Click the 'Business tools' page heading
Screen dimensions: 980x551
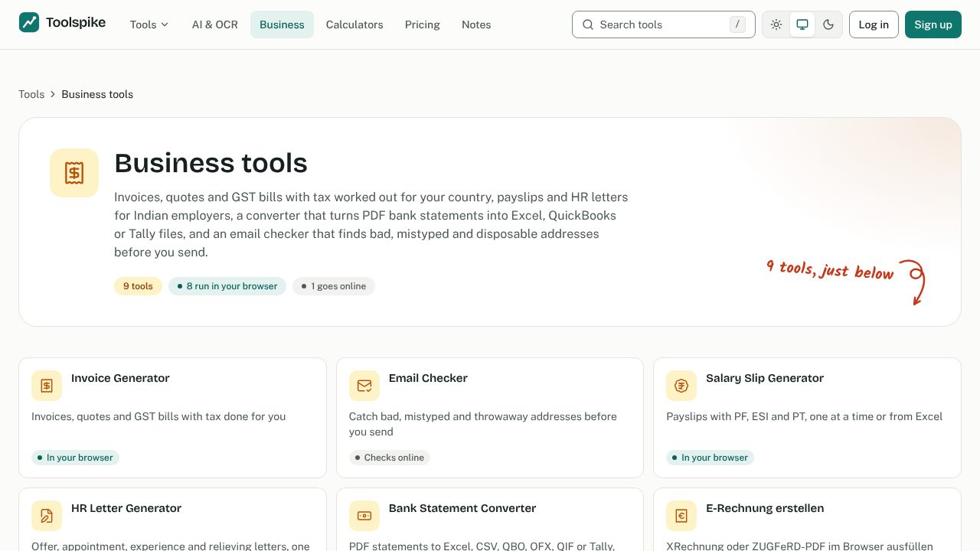pos(211,163)
